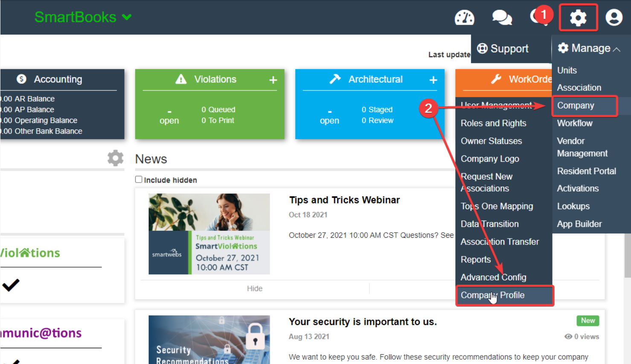
Task: Open the user account profile icon
Action: click(x=614, y=17)
